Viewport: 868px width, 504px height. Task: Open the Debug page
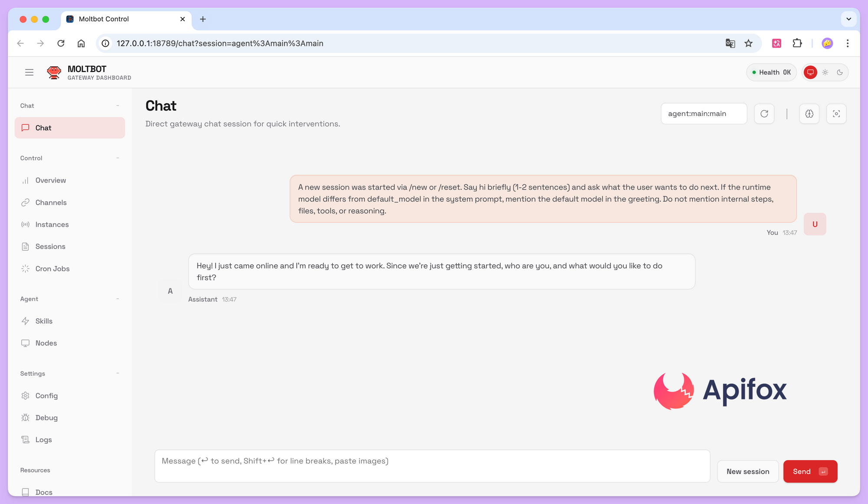click(46, 418)
